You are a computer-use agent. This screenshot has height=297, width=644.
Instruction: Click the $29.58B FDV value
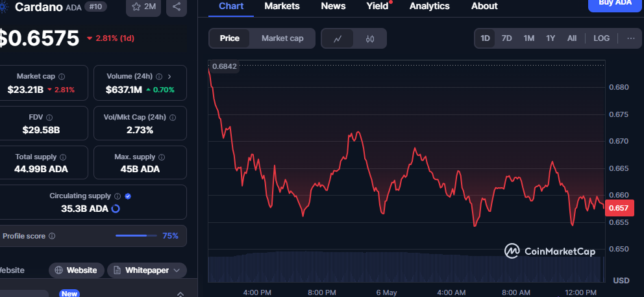click(x=41, y=131)
